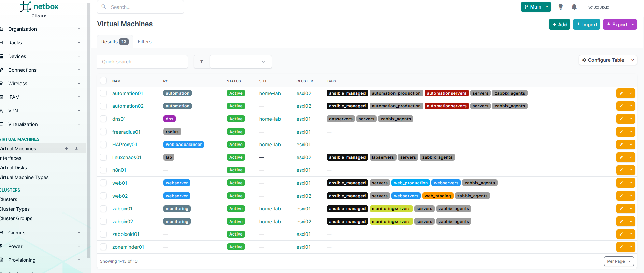Click the plus icon beside Virtual Machines
This screenshot has width=644, height=273.
point(66,149)
